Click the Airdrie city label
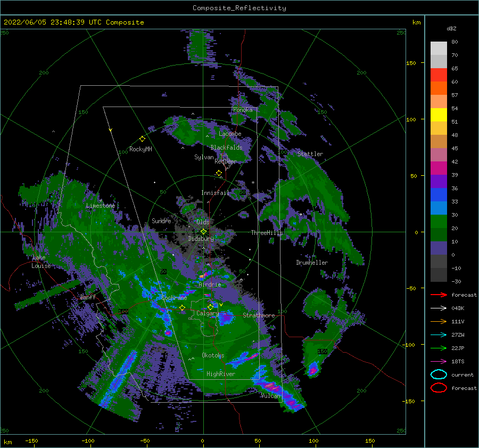 point(210,284)
